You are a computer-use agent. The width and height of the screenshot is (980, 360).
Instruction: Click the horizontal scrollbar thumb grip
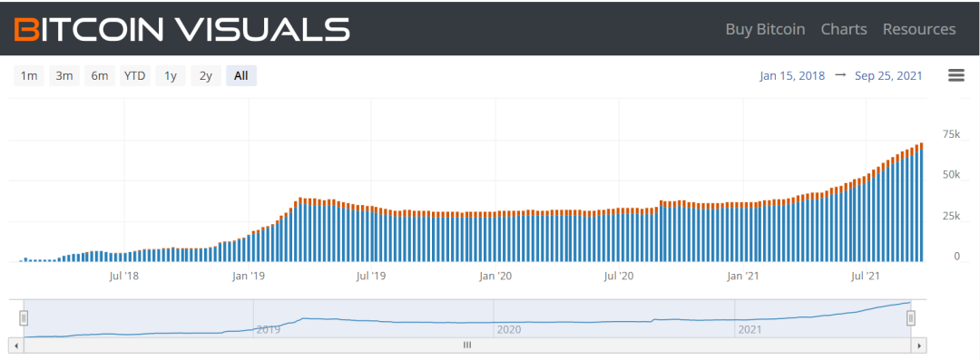tap(467, 345)
